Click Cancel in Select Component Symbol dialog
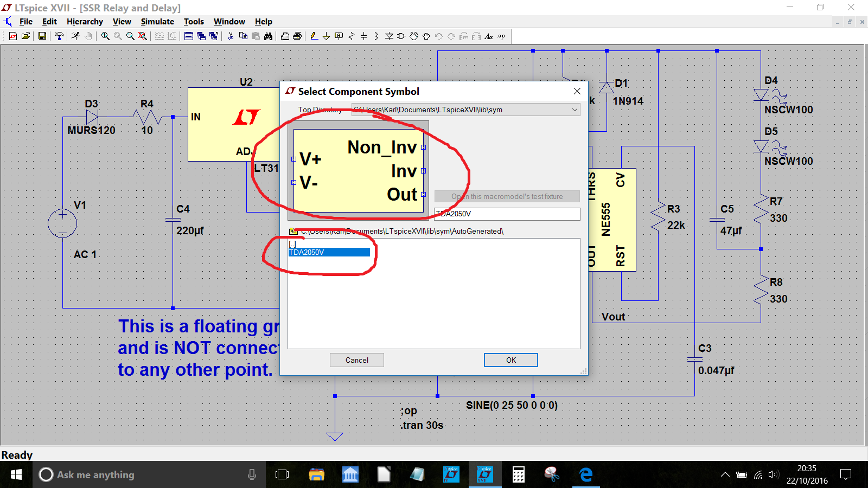Image resolution: width=868 pixels, height=488 pixels. pyautogui.click(x=357, y=360)
